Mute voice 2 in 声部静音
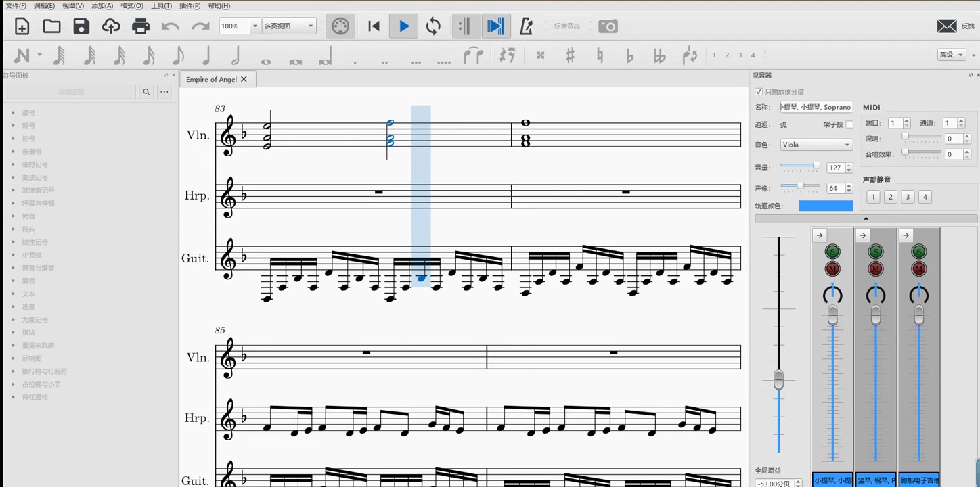The height and width of the screenshot is (487, 980). (891, 197)
